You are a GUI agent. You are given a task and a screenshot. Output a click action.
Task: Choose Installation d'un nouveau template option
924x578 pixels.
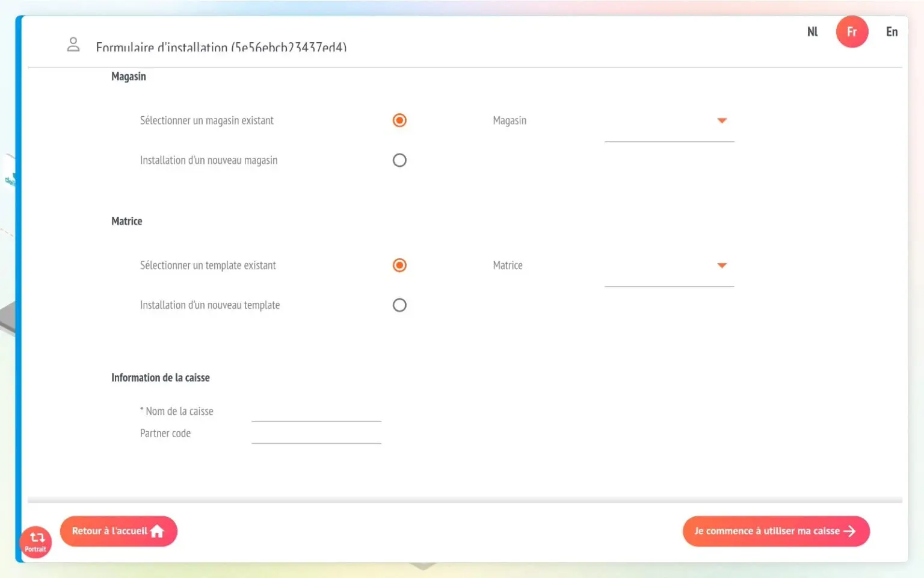click(x=399, y=305)
